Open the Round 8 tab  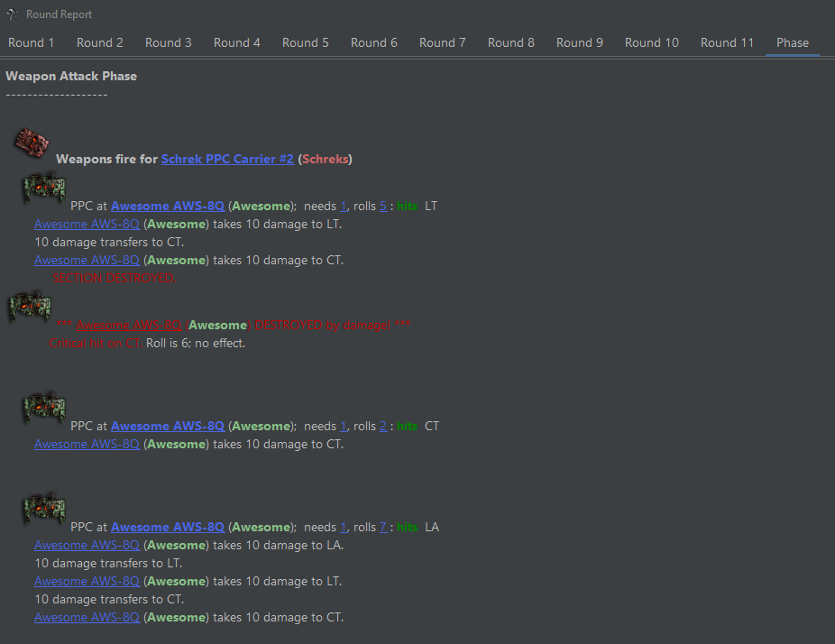(x=511, y=42)
